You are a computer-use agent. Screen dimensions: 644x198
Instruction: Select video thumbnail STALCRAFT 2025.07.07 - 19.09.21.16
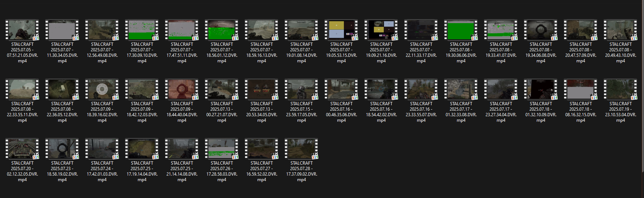click(381, 30)
